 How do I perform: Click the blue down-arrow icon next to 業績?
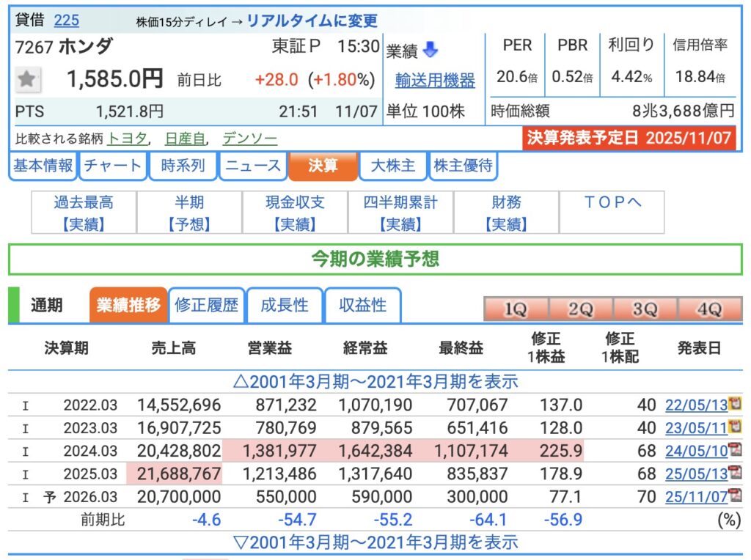tap(431, 51)
